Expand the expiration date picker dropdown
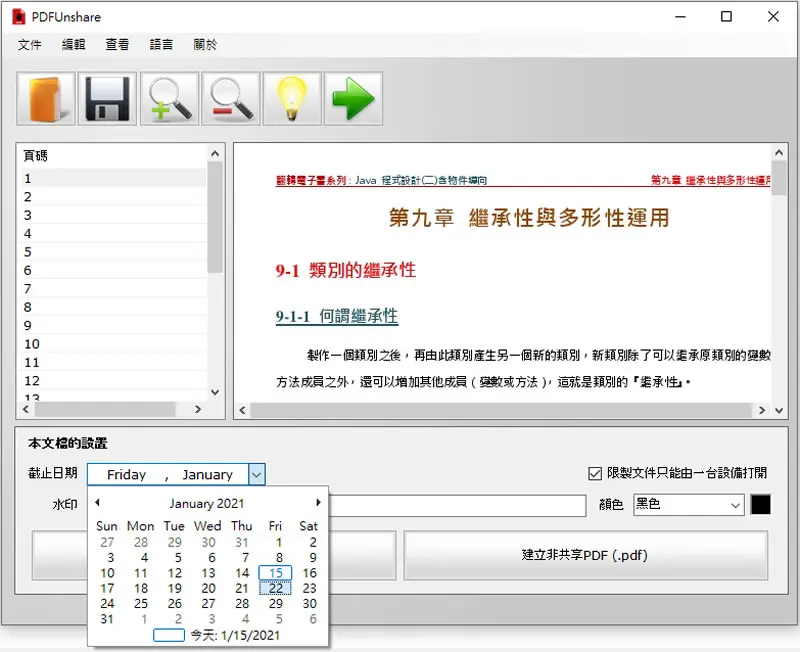800x652 pixels. tap(257, 474)
